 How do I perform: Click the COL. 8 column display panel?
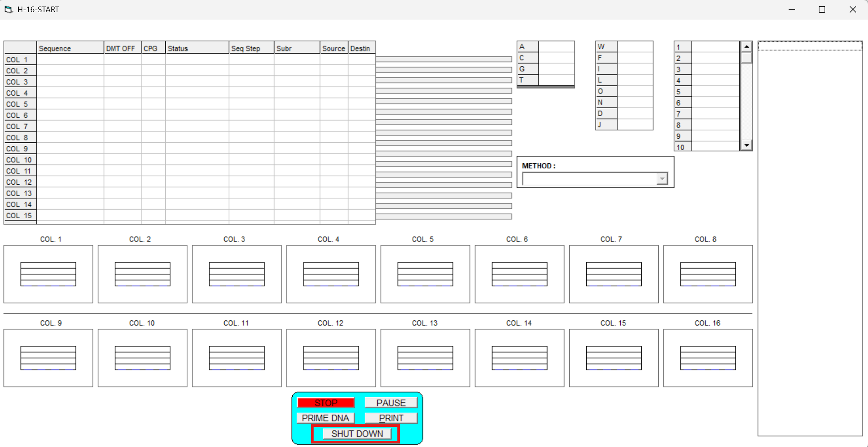coord(708,274)
